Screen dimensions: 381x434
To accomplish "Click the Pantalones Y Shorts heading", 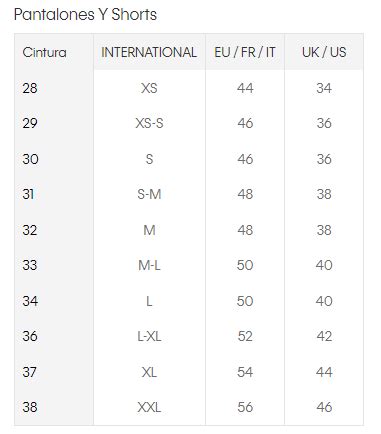I will pyautogui.click(x=85, y=15).
